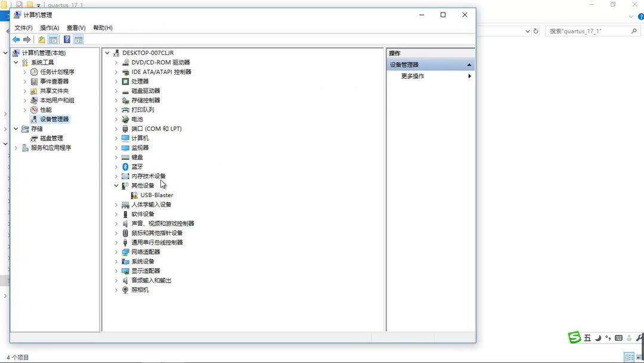
Task: Click the Sogou green S icon in tray
Action: 574,337
